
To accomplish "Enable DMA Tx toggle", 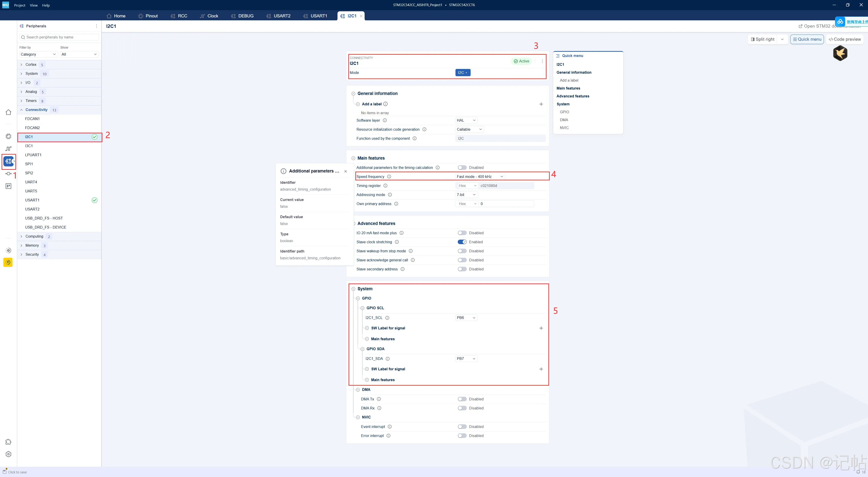I will click(x=462, y=399).
